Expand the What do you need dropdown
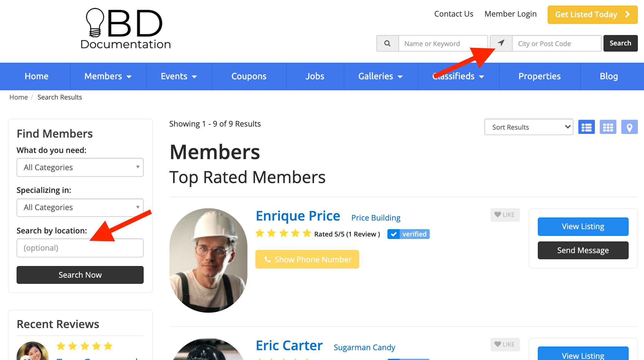Viewport: 644px width, 360px height. pos(80,167)
